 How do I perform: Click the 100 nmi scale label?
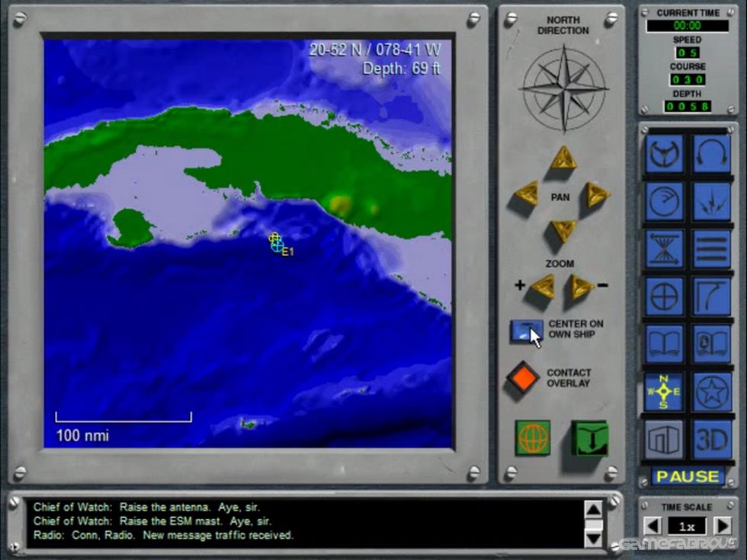coord(82,436)
